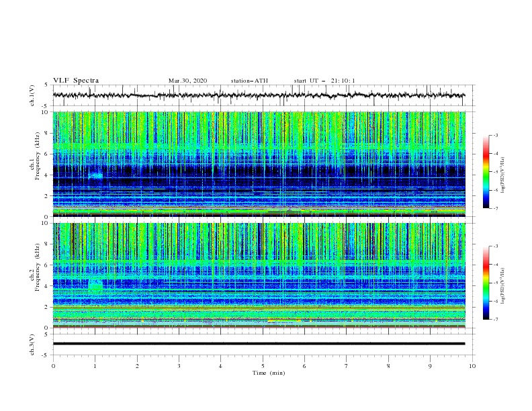
Task: Click the "ch.1(V)" waveform axis label
Action: pos(32,95)
